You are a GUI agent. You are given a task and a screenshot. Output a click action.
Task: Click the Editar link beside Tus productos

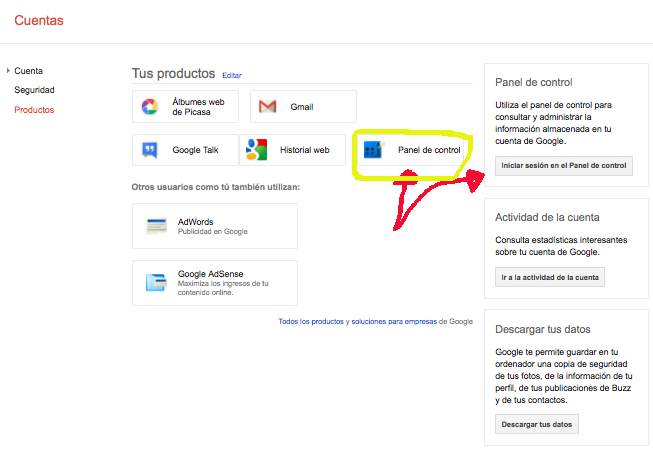232,75
